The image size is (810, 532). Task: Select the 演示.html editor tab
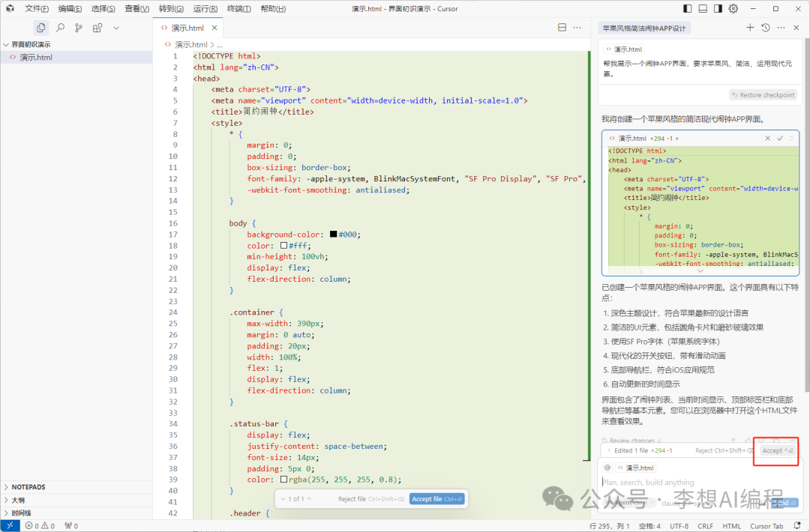[187, 28]
